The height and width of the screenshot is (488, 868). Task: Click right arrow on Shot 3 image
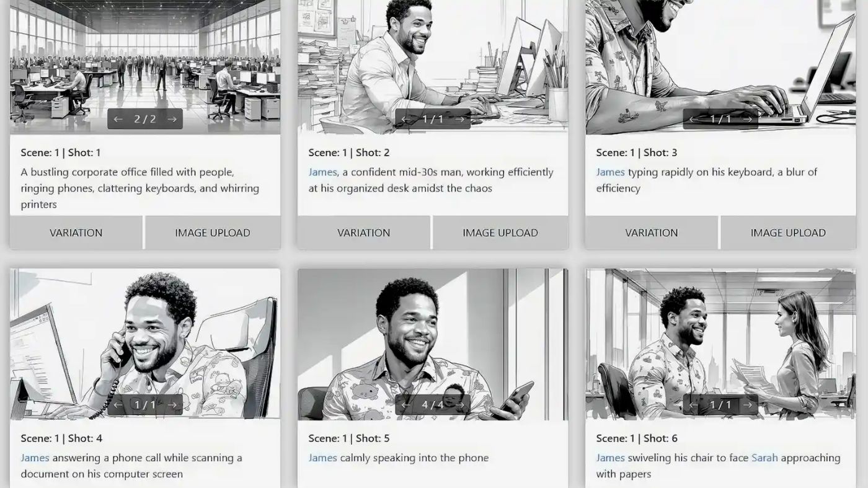point(747,119)
